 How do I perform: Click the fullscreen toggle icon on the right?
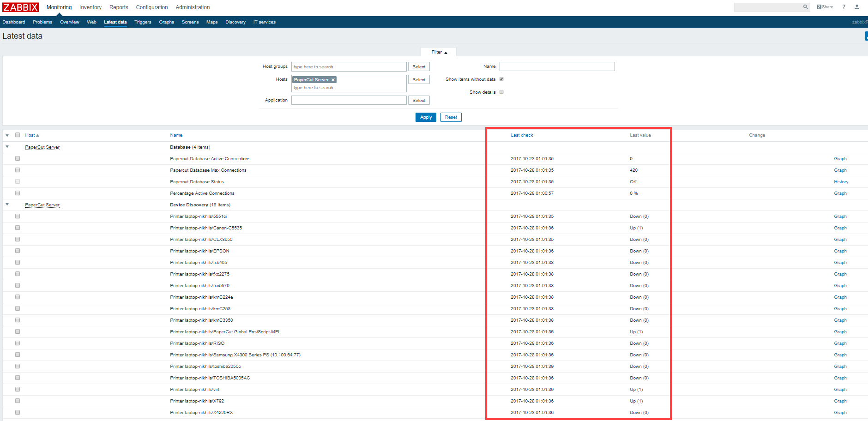[866, 36]
